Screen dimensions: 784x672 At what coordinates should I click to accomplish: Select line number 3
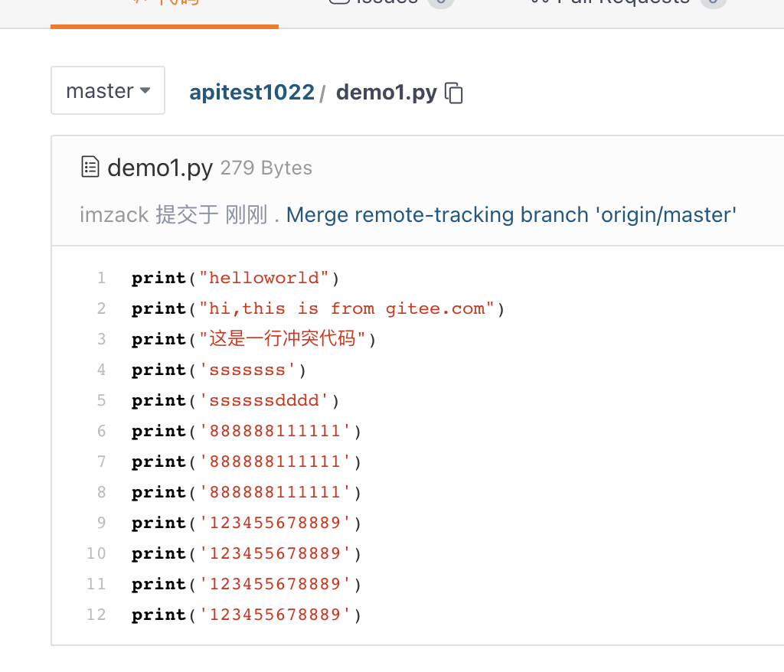[102, 339]
